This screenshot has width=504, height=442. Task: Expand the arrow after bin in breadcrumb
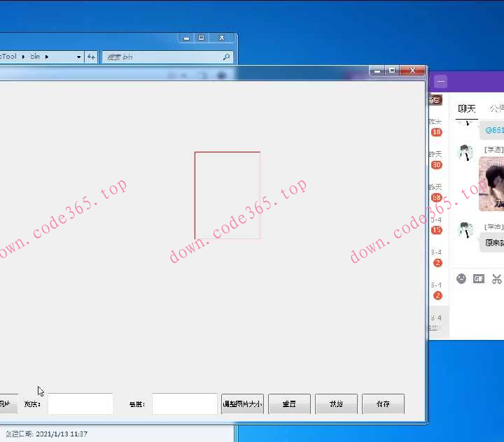click(47, 57)
